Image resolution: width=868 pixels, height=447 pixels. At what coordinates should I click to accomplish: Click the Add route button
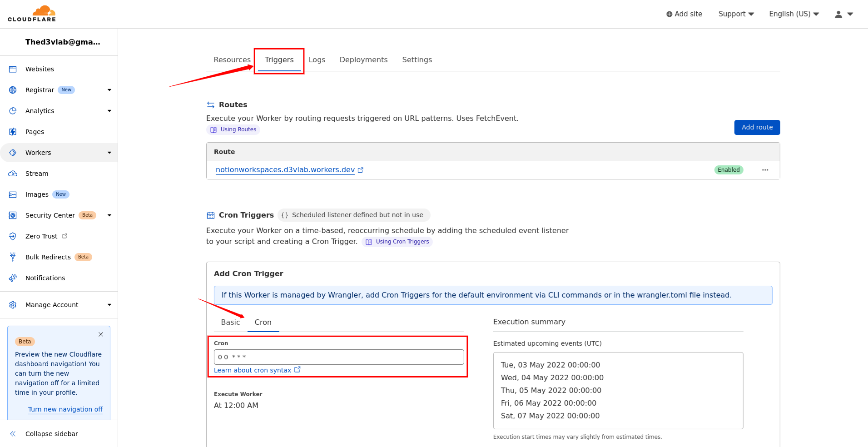(x=757, y=128)
